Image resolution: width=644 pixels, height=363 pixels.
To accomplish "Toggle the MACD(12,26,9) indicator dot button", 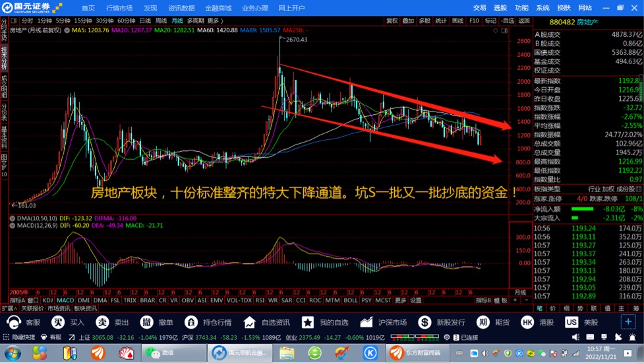I will [13, 225].
